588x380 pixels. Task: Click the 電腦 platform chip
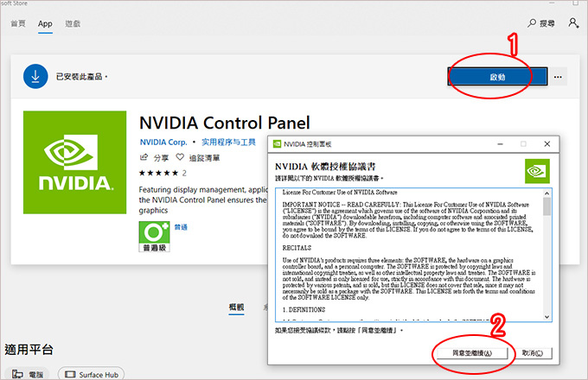tap(28, 374)
